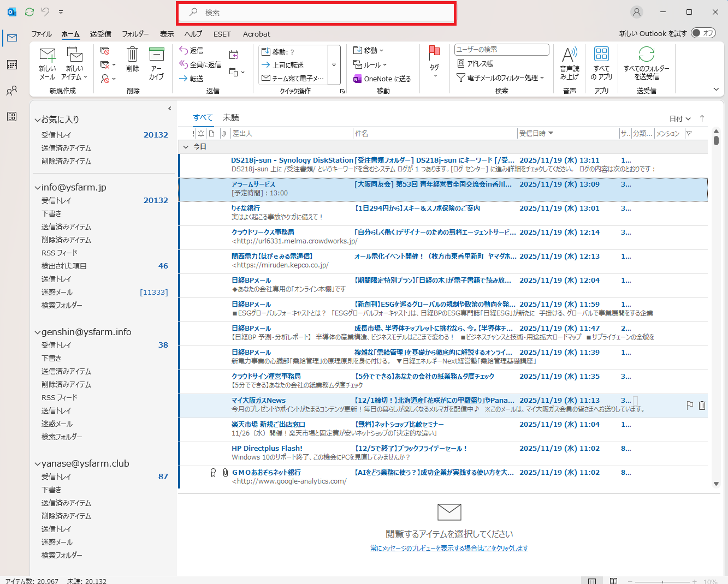Open the People contacts icon in sidebar

[11, 91]
